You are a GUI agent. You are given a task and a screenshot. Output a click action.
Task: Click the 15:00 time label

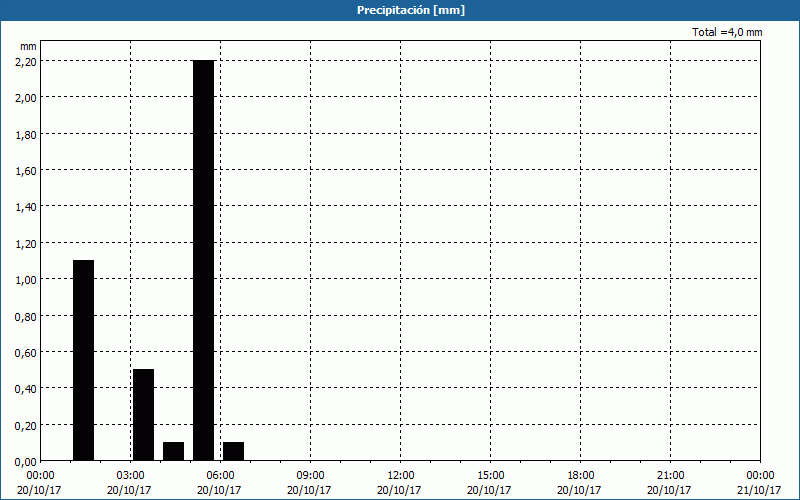(490, 476)
